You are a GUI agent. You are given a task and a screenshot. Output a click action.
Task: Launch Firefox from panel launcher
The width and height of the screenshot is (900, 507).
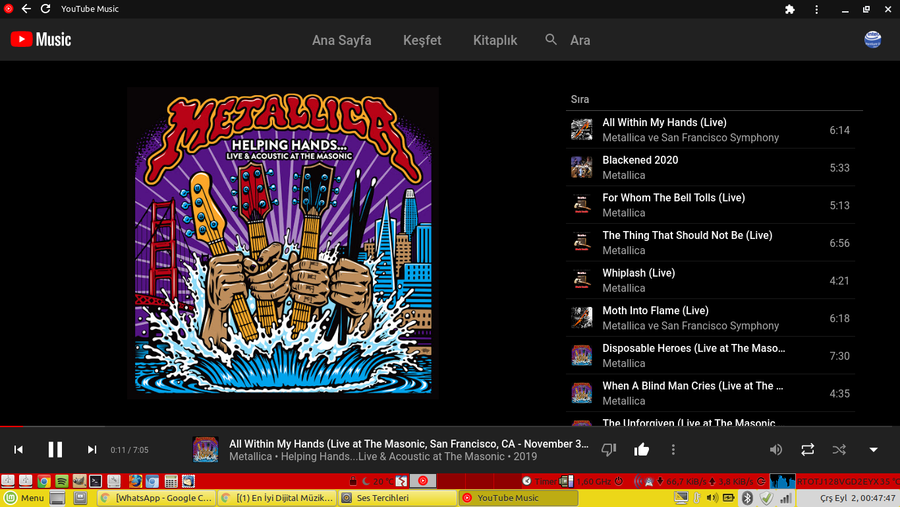(135, 481)
